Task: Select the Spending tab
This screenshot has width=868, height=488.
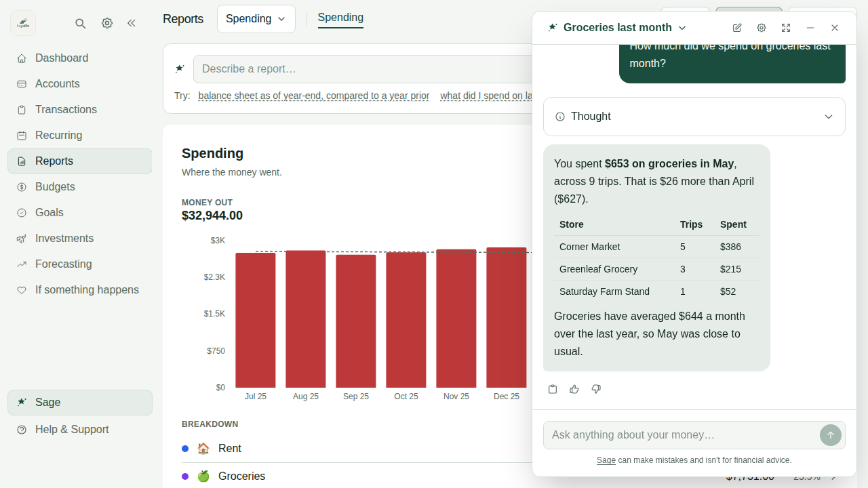Action: click(x=340, y=18)
